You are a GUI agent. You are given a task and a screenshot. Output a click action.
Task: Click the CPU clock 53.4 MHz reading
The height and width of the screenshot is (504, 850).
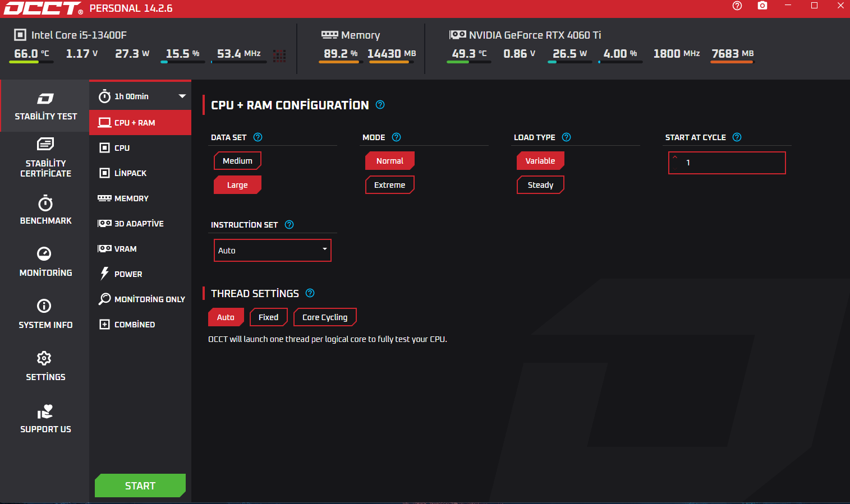pyautogui.click(x=239, y=54)
